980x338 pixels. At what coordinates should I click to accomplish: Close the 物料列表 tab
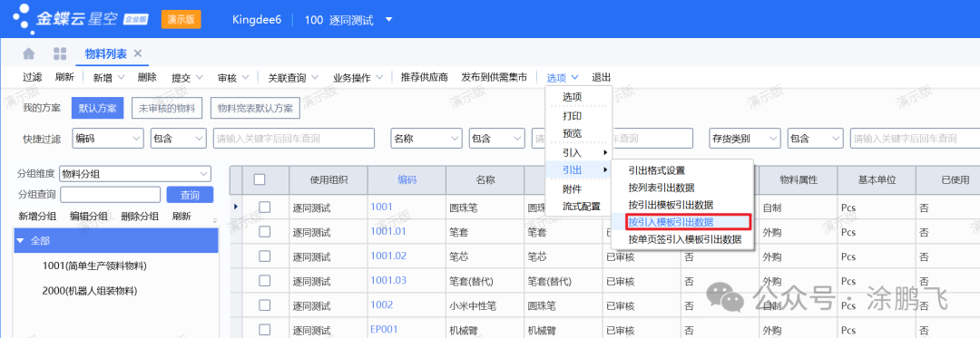(138, 53)
